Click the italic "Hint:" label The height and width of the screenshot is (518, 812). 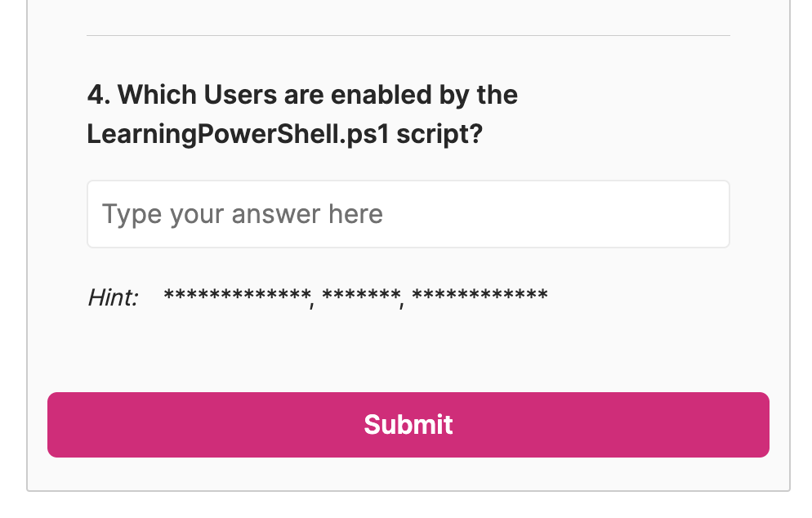tap(113, 297)
